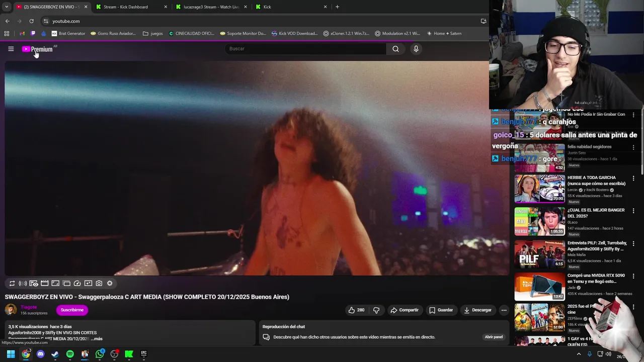Open the CINECALIDAD OFICI... bookmark
644x362 pixels.
(191, 34)
